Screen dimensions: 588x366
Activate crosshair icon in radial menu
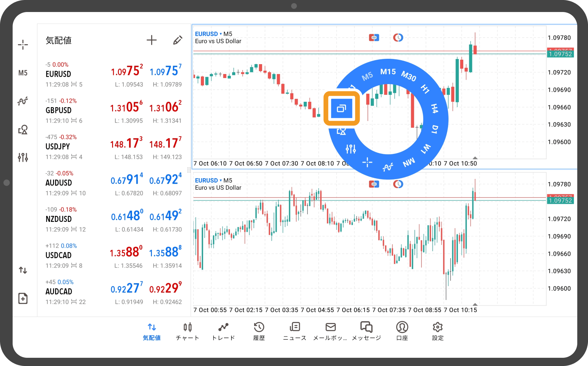pyautogui.click(x=367, y=162)
